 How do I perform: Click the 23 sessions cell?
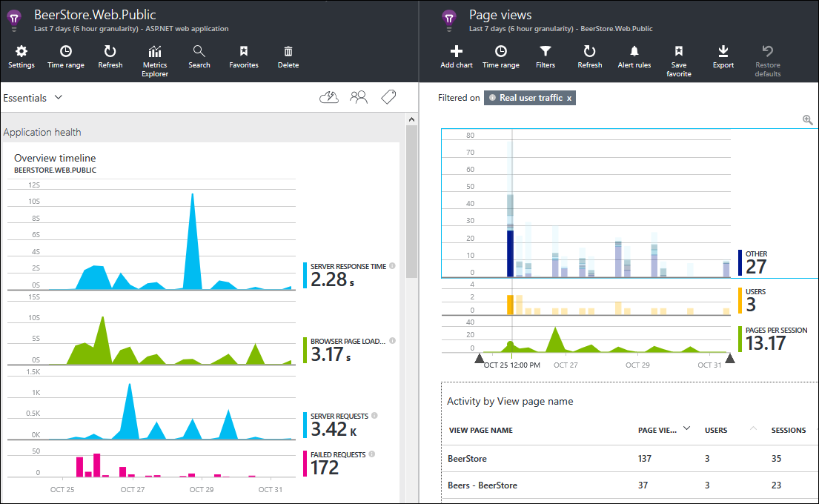[x=776, y=485]
